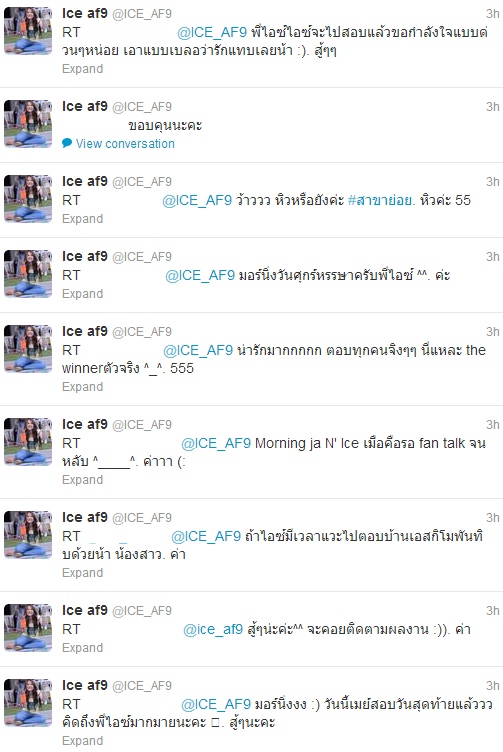503x752 pixels.
Task: Click the Ice af9 name on the first tweet
Action: point(85,13)
